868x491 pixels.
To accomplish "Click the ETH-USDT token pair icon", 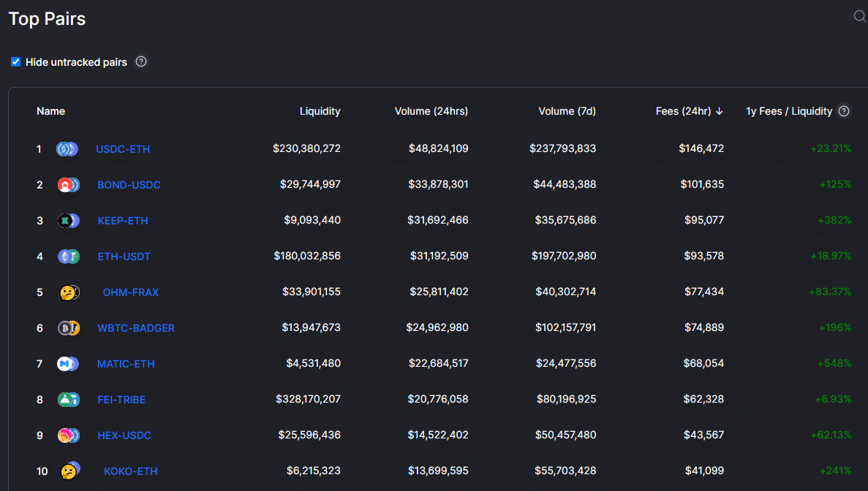I will pos(69,256).
